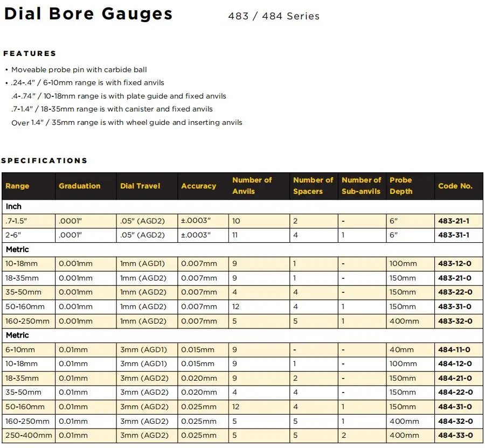
Task: Click the 'Number of Sub-anvils' column header
Action: (361, 186)
